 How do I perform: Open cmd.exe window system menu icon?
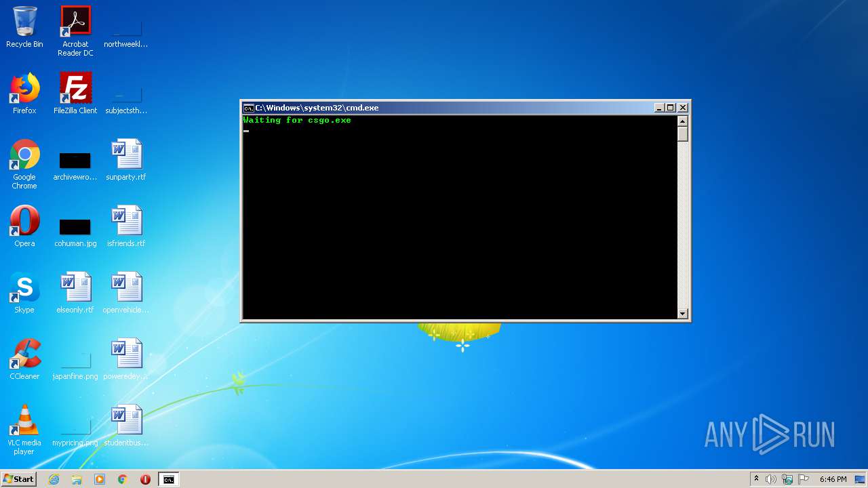pyautogui.click(x=249, y=108)
